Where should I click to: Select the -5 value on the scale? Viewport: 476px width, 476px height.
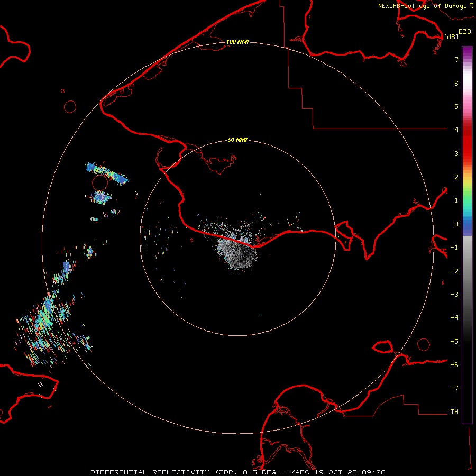click(x=454, y=342)
